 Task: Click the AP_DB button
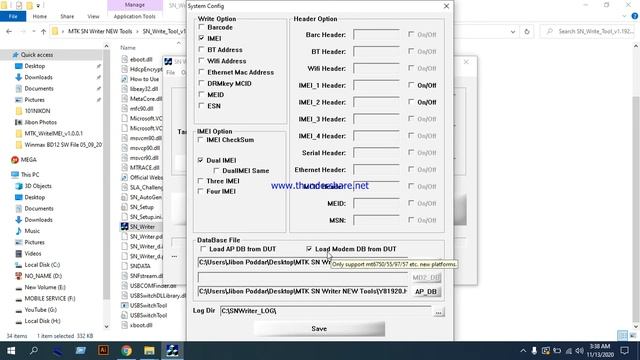pos(426,291)
